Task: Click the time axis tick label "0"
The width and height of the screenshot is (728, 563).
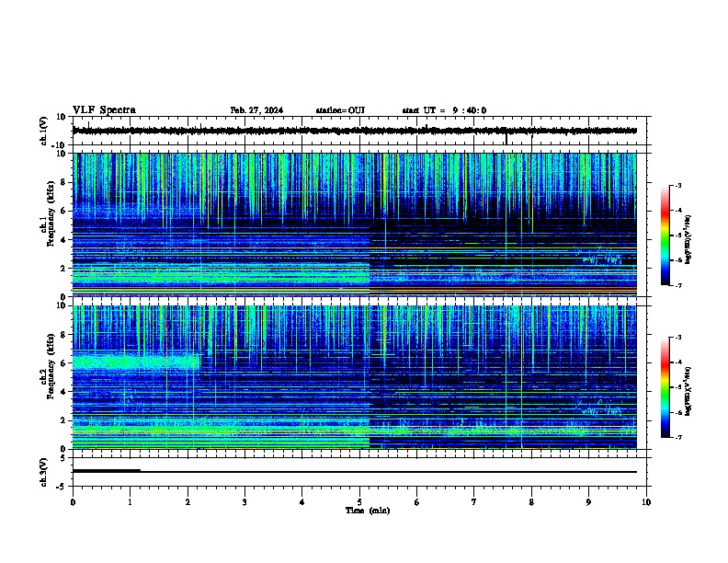Action: [73, 502]
